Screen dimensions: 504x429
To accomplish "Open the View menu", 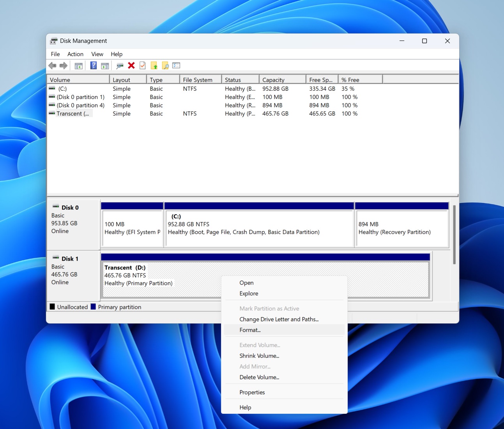I will (x=97, y=54).
